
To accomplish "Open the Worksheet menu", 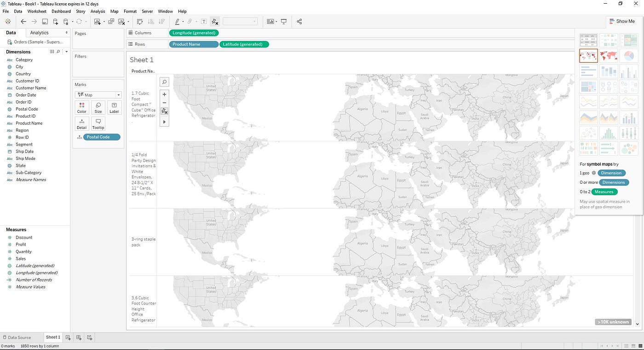I will click(37, 11).
